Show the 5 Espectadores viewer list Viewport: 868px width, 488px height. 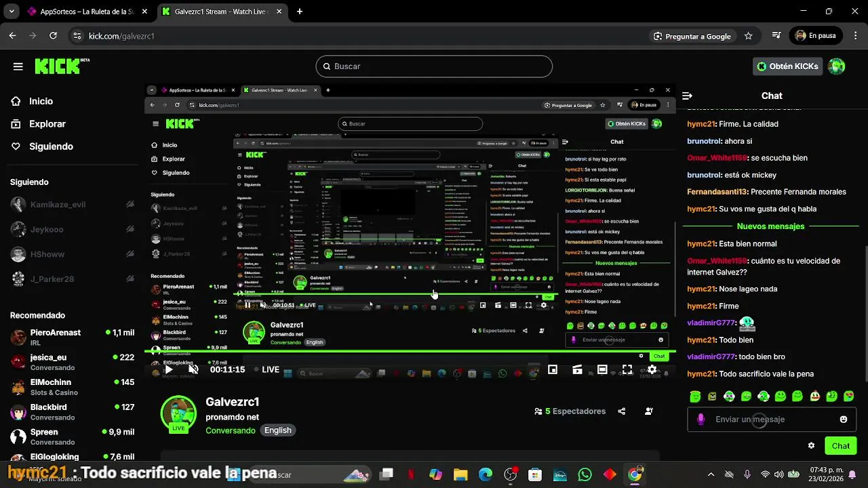tap(570, 411)
